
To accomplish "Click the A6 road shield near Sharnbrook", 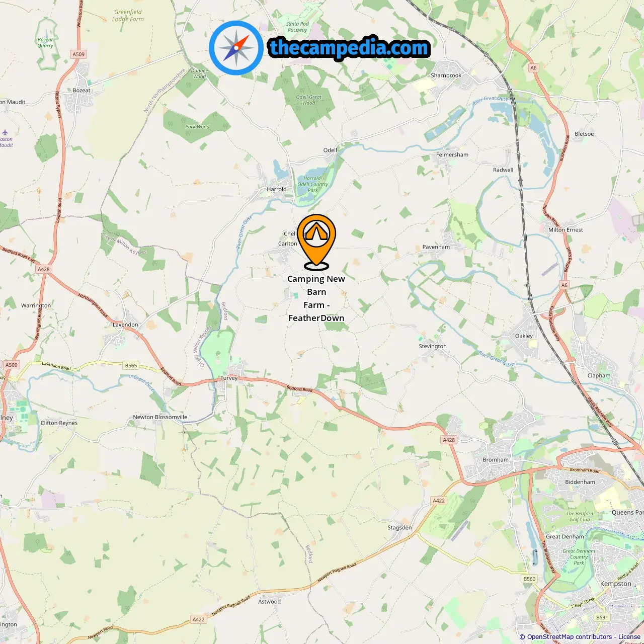I will coord(534,67).
